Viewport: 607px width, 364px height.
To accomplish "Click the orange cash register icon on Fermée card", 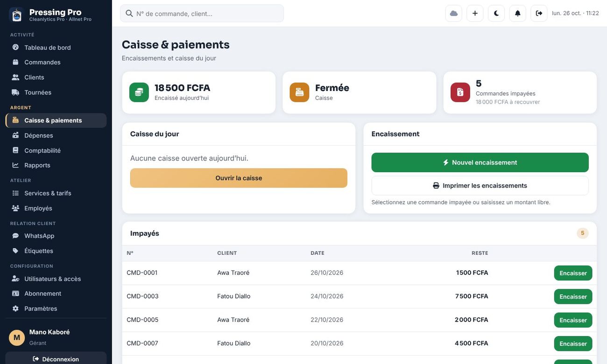I will pyautogui.click(x=299, y=92).
